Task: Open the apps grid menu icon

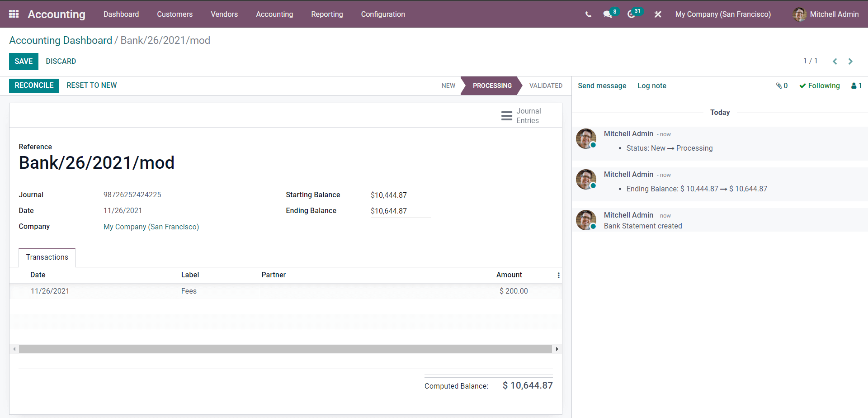Action: pyautogui.click(x=14, y=14)
